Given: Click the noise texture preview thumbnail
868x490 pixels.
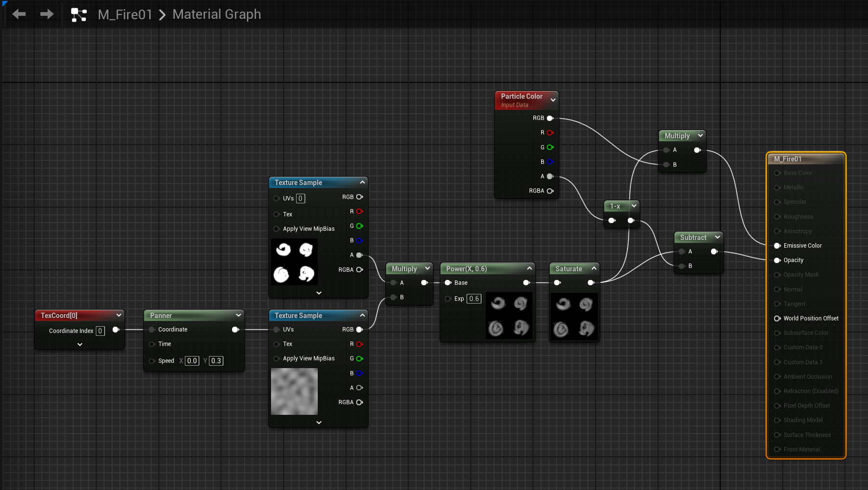Looking at the screenshot, I should coord(294,391).
